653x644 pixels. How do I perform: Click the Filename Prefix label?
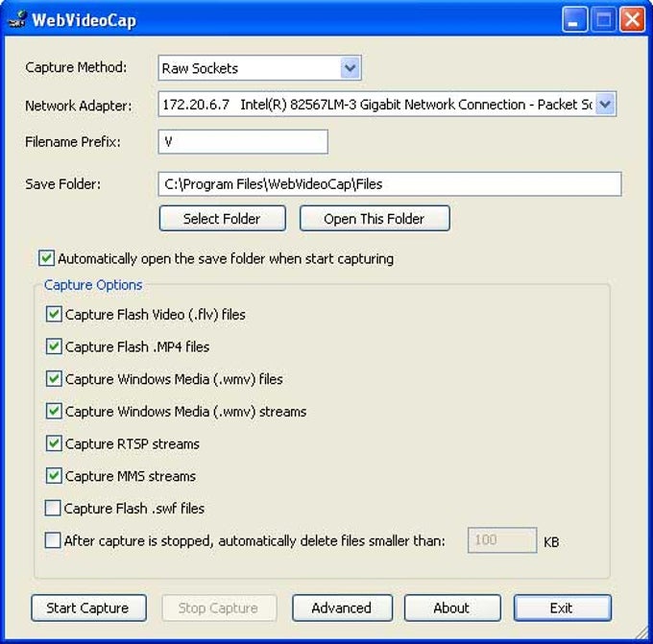coord(73,142)
